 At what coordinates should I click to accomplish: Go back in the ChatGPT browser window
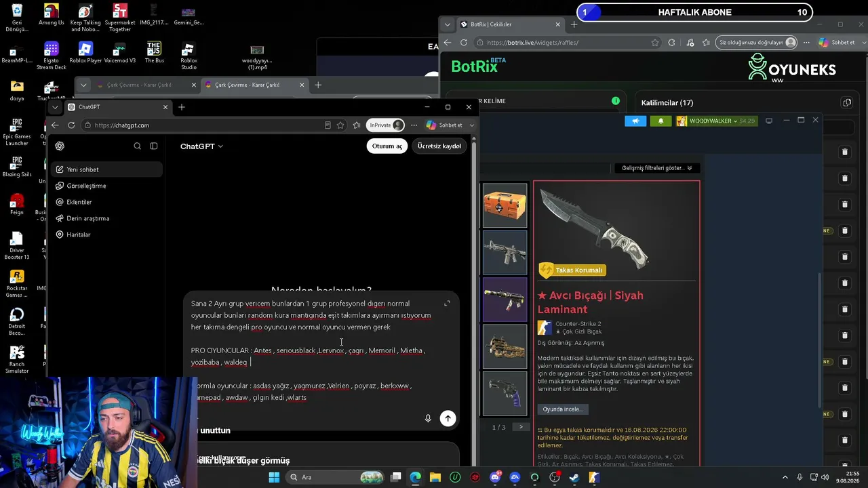(x=55, y=125)
